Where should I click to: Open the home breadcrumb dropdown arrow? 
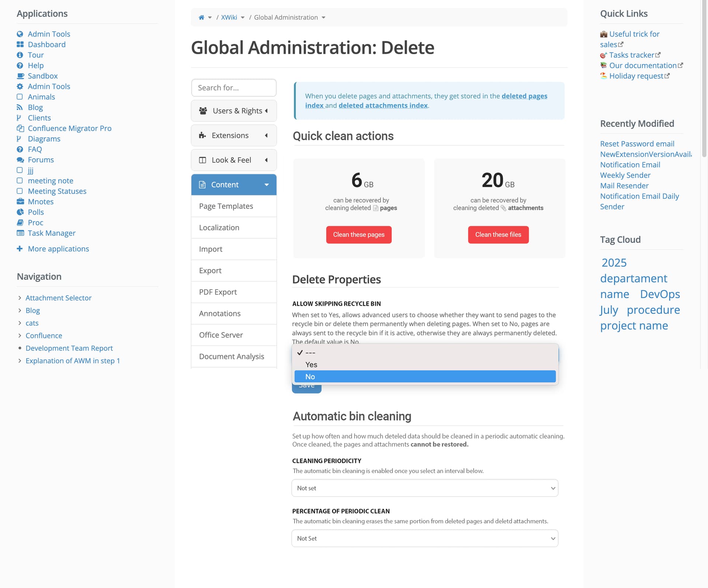tap(210, 17)
